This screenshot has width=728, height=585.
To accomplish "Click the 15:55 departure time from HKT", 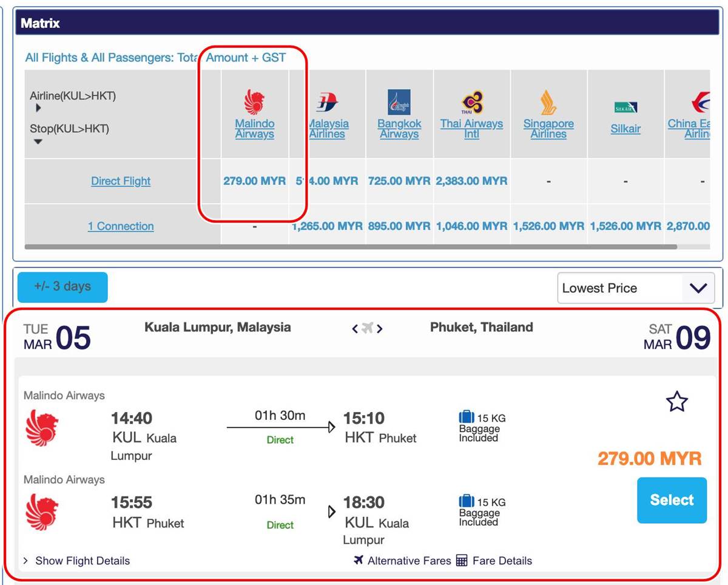I will point(132,502).
